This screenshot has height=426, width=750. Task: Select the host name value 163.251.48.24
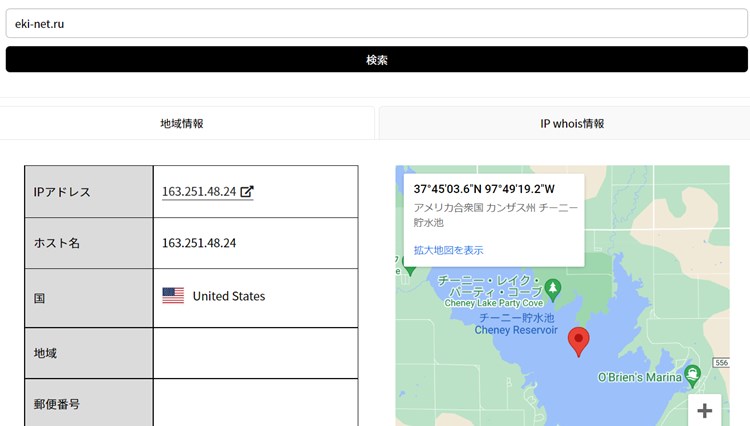[199, 243]
